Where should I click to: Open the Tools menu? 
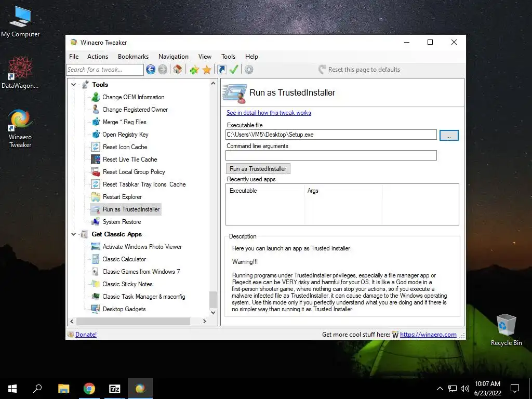tap(229, 57)
